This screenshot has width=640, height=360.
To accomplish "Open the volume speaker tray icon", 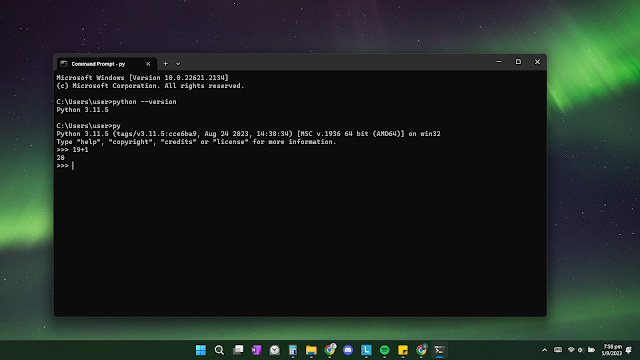I will point(580,350).
